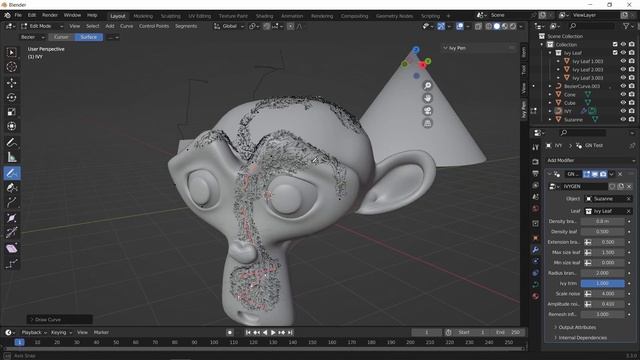
Task: Open the Playback dropdown in timeline
Action: tap(33, 333)
